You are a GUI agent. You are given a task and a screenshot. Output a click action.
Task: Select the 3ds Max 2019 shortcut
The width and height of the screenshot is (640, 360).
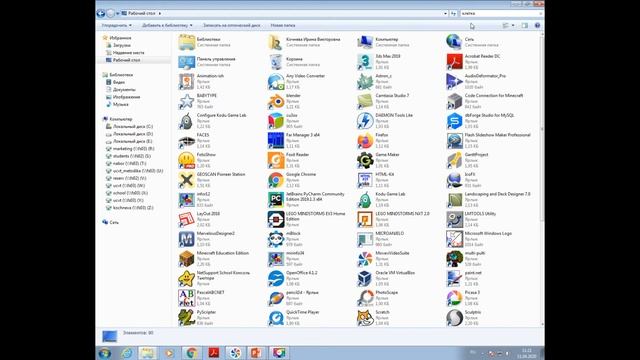[x=379, y=62]
